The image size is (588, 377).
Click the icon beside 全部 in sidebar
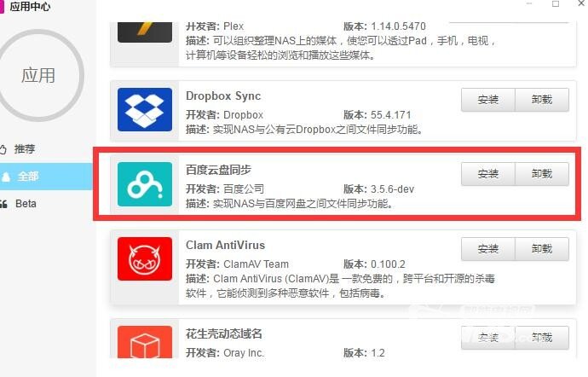5,177
